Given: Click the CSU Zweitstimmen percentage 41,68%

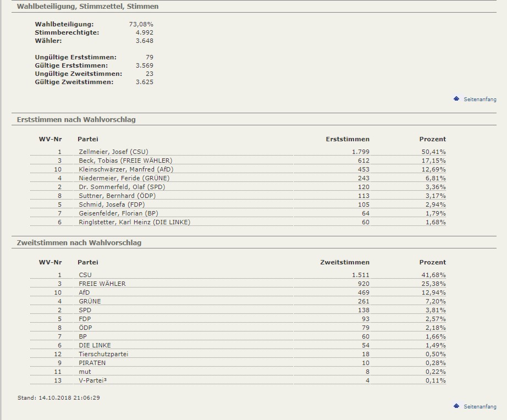Looking at the screenshot, I should click(433, 275).
